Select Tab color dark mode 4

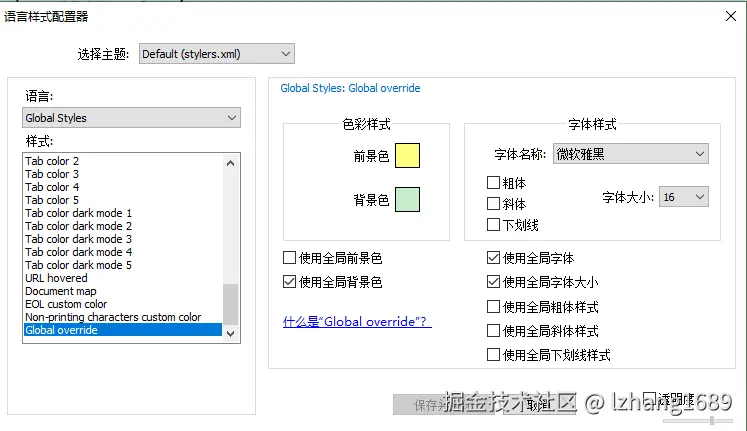tap(123, 252)
